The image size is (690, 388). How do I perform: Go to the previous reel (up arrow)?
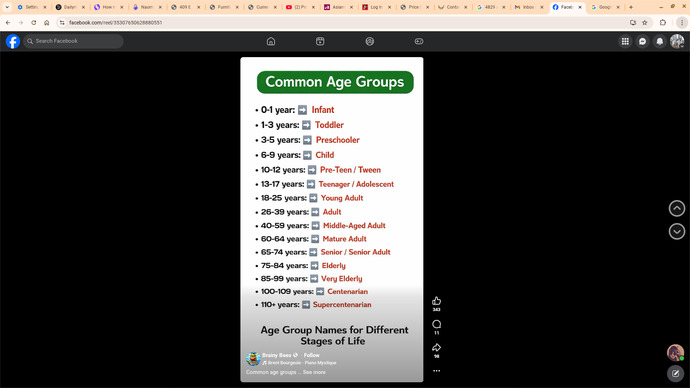(677, 209)
